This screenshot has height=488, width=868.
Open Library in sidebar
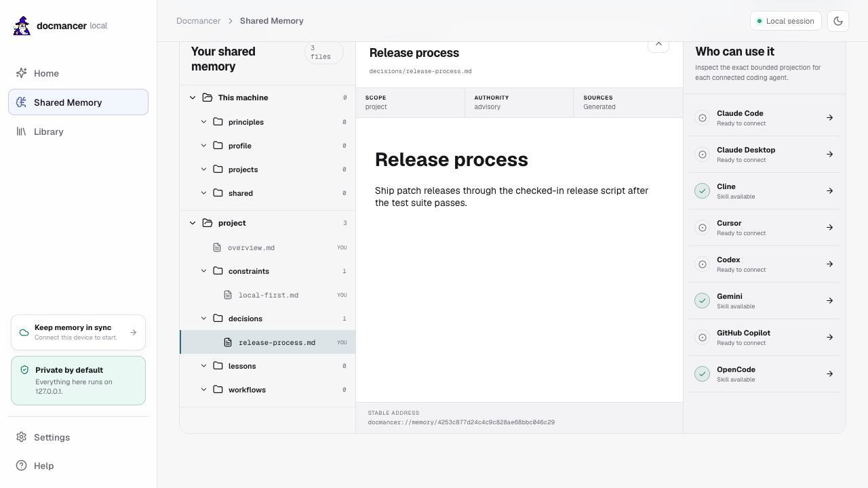click(78, 131)
